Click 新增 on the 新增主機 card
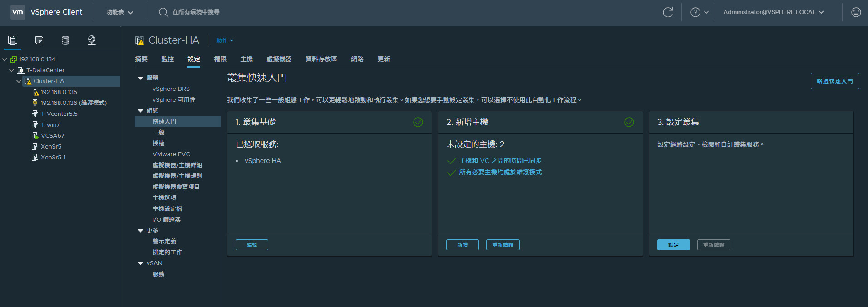The image size is (868, 307). click(x=463, y=245)
